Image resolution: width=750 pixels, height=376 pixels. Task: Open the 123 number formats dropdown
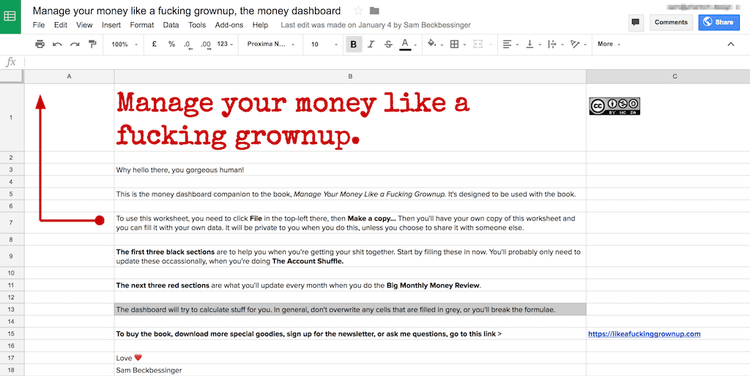[225, 44]
